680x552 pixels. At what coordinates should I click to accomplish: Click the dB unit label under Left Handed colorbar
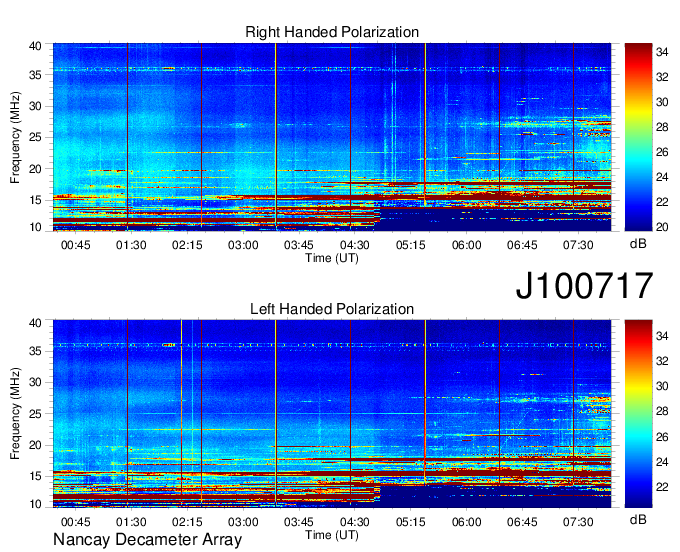click(x=638, y=519)
